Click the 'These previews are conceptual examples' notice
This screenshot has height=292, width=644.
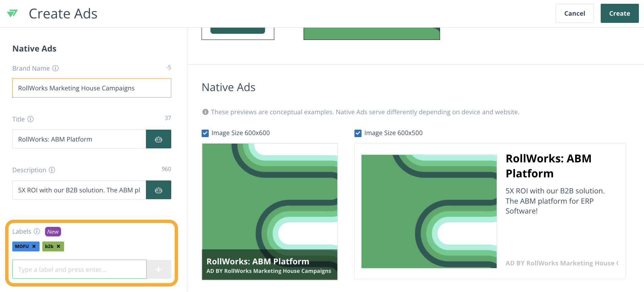(x=365, y=112)
